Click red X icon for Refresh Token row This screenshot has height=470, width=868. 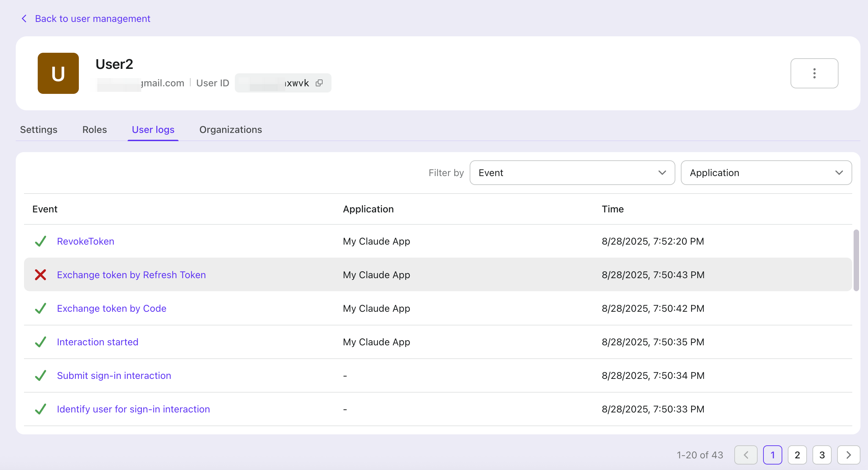(x=40, y=275)
